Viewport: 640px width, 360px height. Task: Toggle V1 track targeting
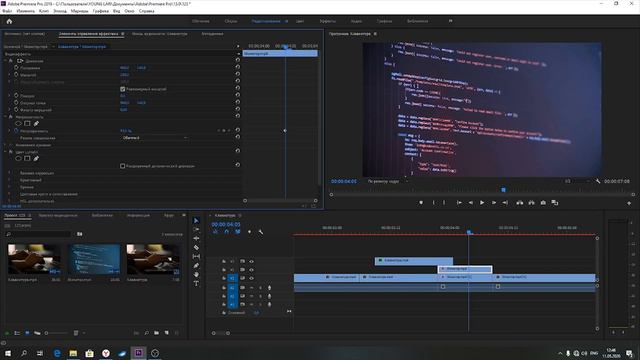232,278
